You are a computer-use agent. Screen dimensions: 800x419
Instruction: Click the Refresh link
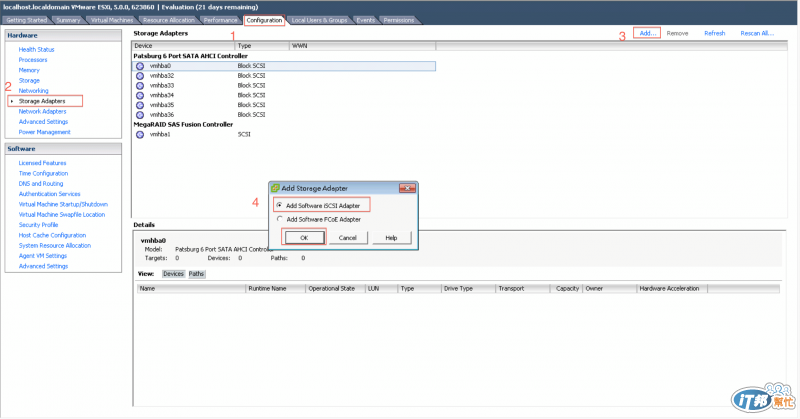(714, 33)
